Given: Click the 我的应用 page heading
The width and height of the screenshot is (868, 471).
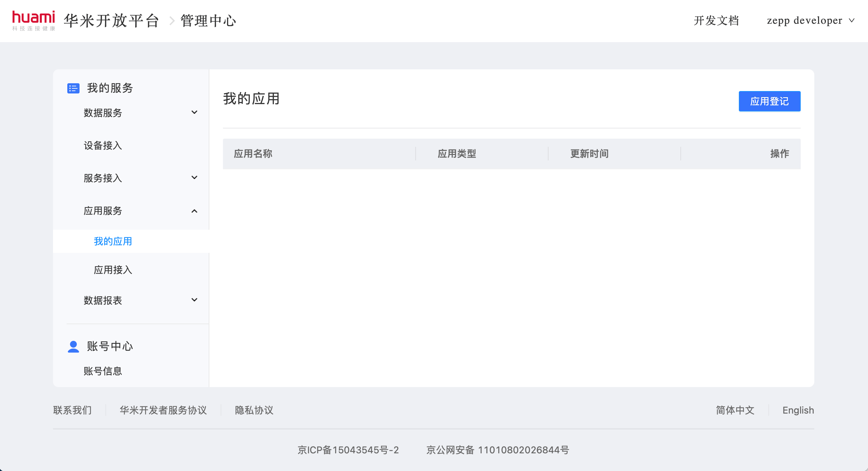Looking at the screenshot, I should 251,99.
